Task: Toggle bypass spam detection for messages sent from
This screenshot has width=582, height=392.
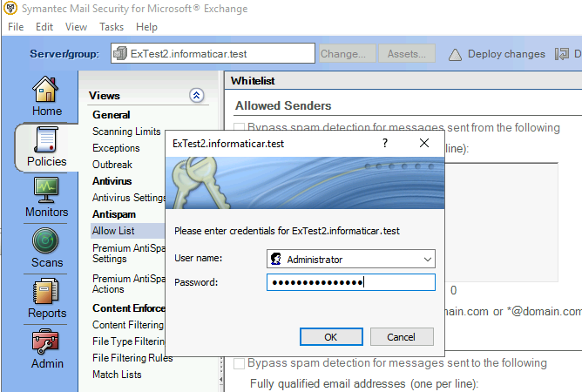Action: pyautogui.click(x=239, y=128)
